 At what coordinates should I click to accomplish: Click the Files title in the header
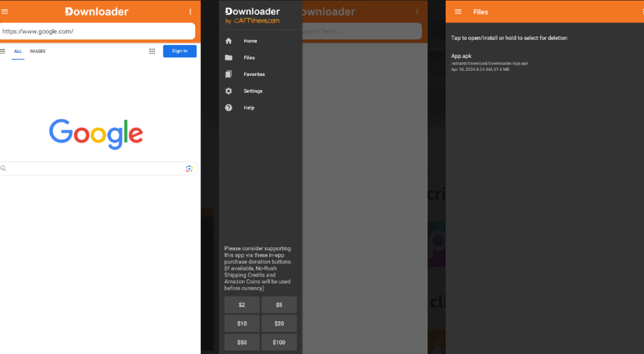click(x=480, y=12)
